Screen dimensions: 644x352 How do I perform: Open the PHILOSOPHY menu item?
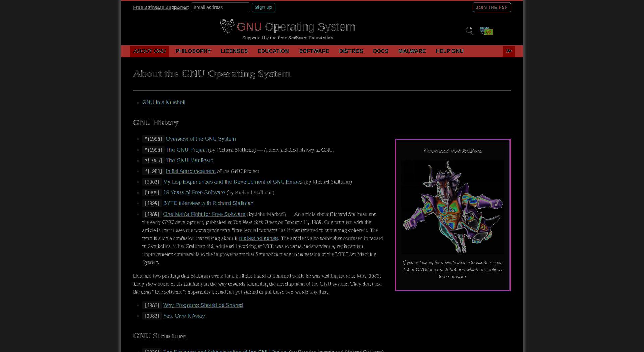click(x=193, y=51)
